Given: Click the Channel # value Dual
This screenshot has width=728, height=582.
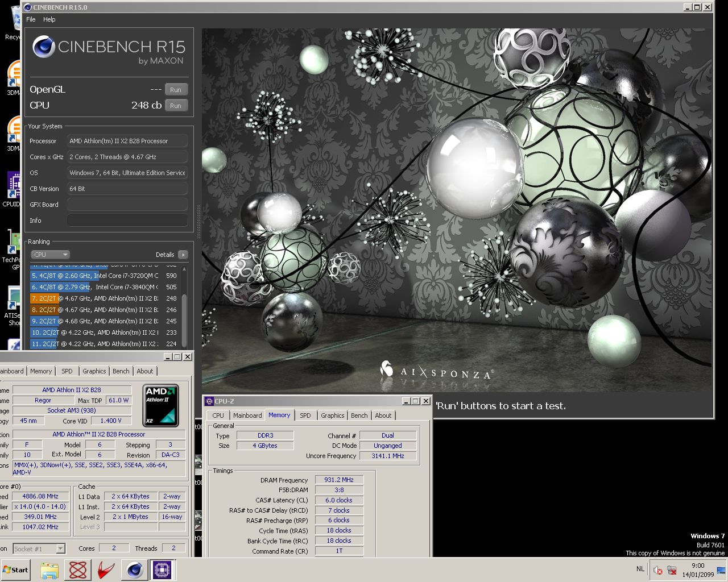Looking at the screenshot, I should tap(388, 435).
